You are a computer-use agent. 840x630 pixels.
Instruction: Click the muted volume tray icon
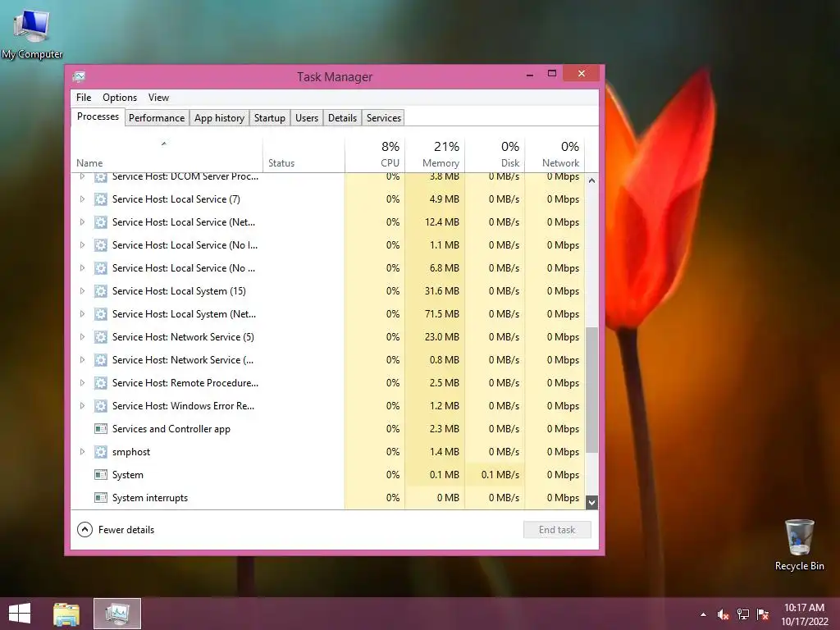[x=723, y=614]
